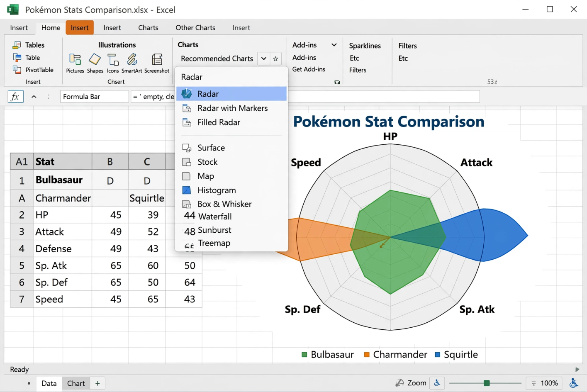This screenshot has width=587, height=392.
Task: Click the Squirtle blue legend swatch
Action: (x=437, y=355)
